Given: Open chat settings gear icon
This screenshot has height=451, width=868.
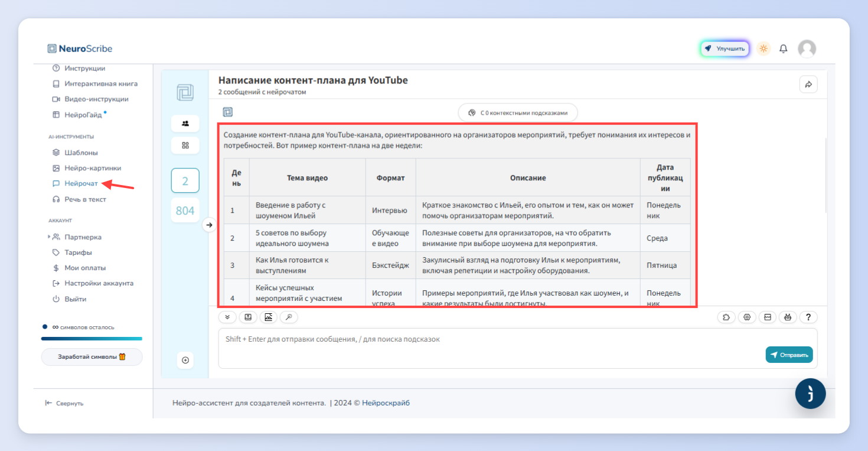Looking at the screenshot, I should (747, 317).
